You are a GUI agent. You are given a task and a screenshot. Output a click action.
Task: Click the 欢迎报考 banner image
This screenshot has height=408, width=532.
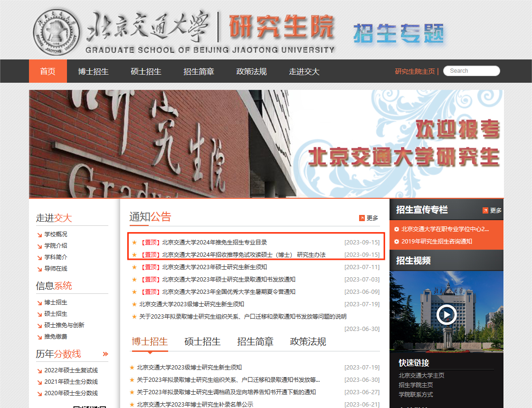[x=266, y=143]
